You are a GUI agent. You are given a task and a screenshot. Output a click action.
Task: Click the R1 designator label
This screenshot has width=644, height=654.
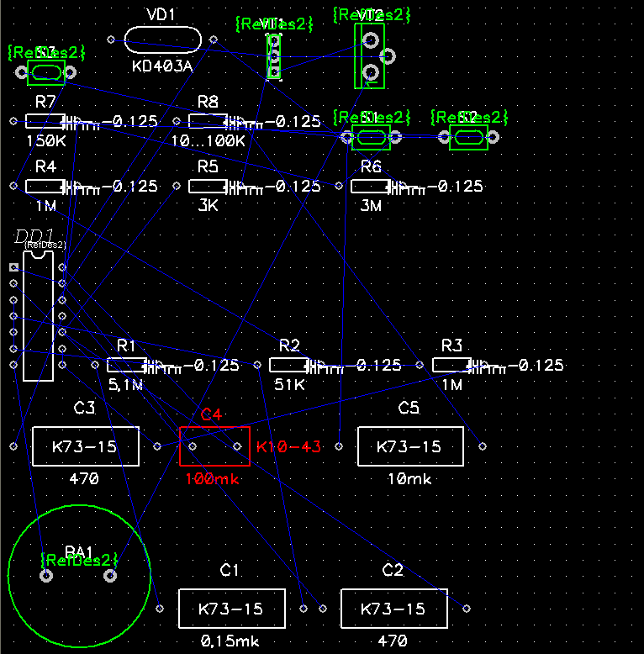pyautogui.click(x=126, y=345)
